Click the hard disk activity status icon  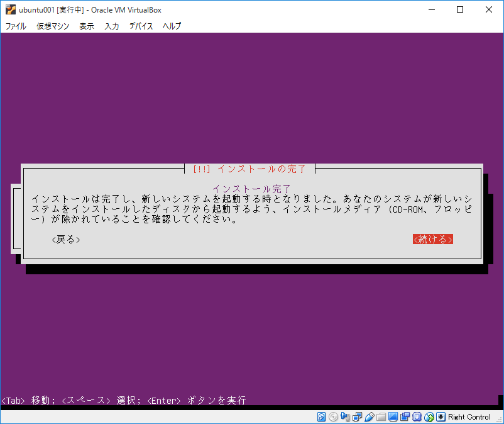(x=321, y=416)
